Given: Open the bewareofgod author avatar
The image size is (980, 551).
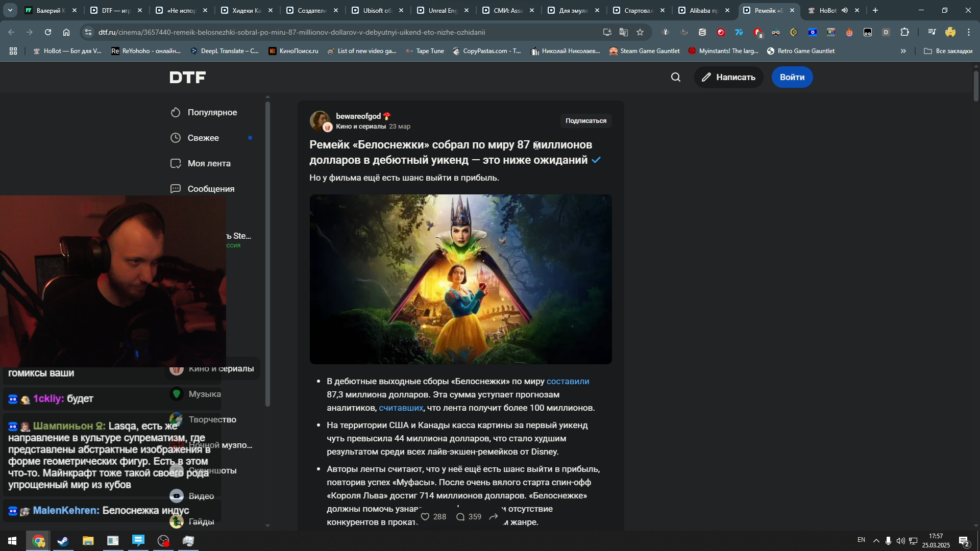Looking at the screenshot, I should click(320, 121).
